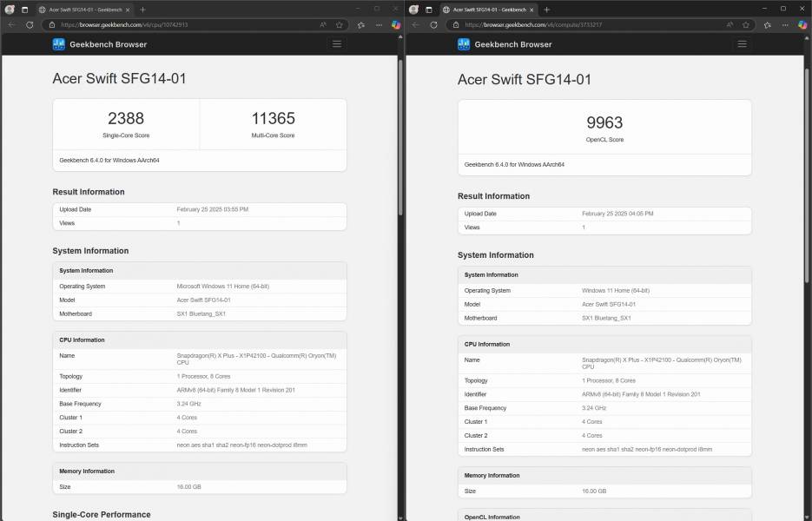Click the Base Frequency '3.24 GHz' in left window
Image resolution: width=812 pixels, height=521 pixels.
(x=188, y=404)
